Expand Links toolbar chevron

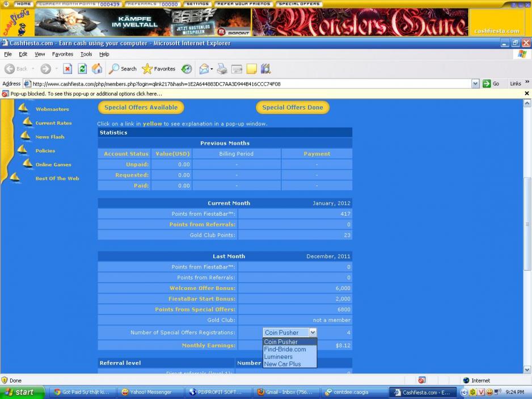(527, 82)
